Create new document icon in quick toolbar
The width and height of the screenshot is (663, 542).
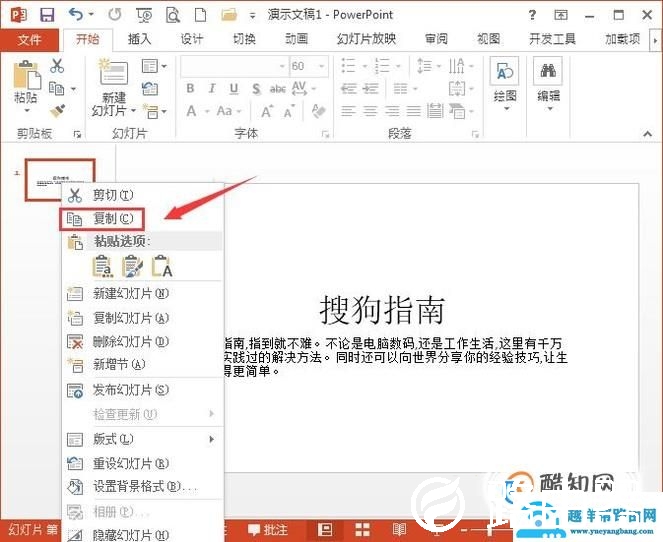[x=200, y=15]
